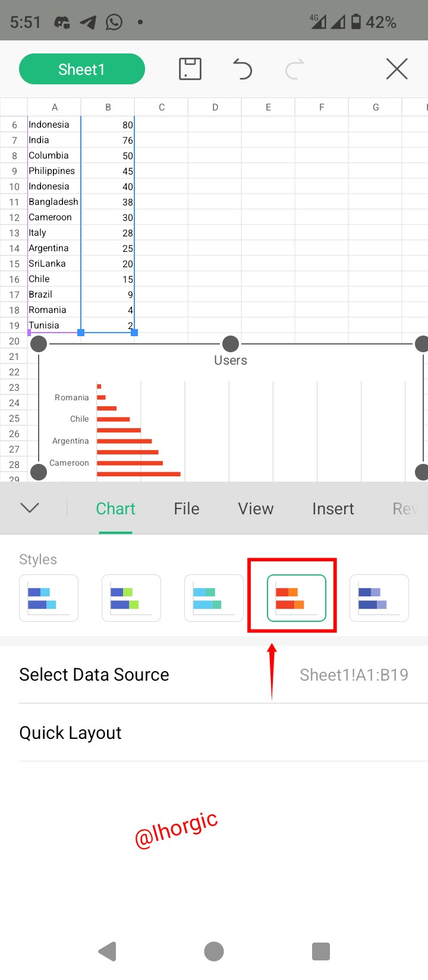This screenshot has height=980, width=428.
Task: Undo the last action
Action: (x=242, y=69)
